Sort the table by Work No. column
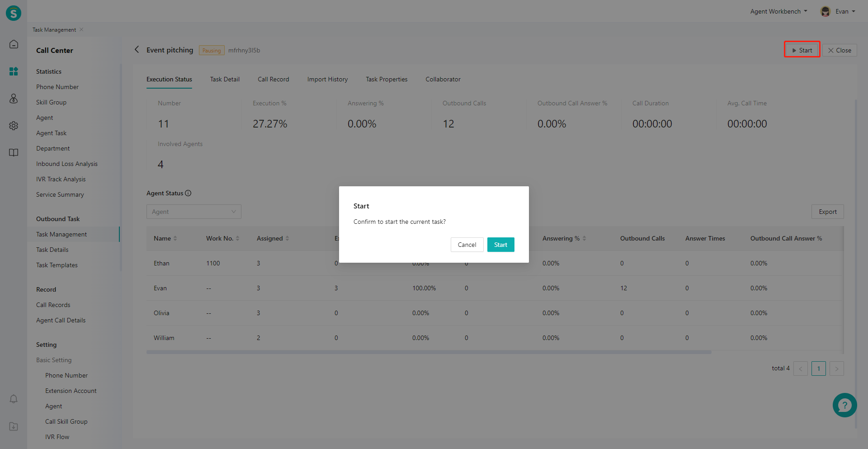 [x=237, y=238]
